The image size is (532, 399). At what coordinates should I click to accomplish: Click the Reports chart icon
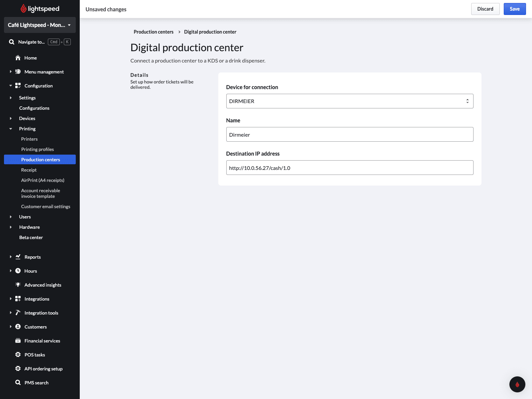[x=18, y=257]
